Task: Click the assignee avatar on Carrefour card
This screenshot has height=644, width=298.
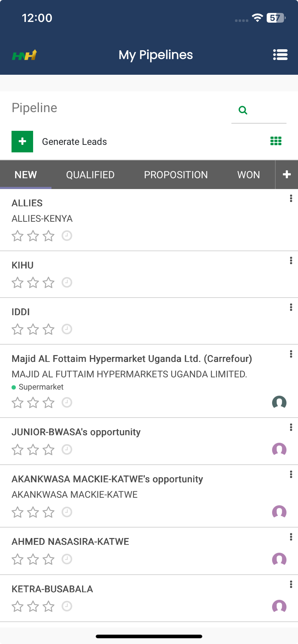Action: 279,402
